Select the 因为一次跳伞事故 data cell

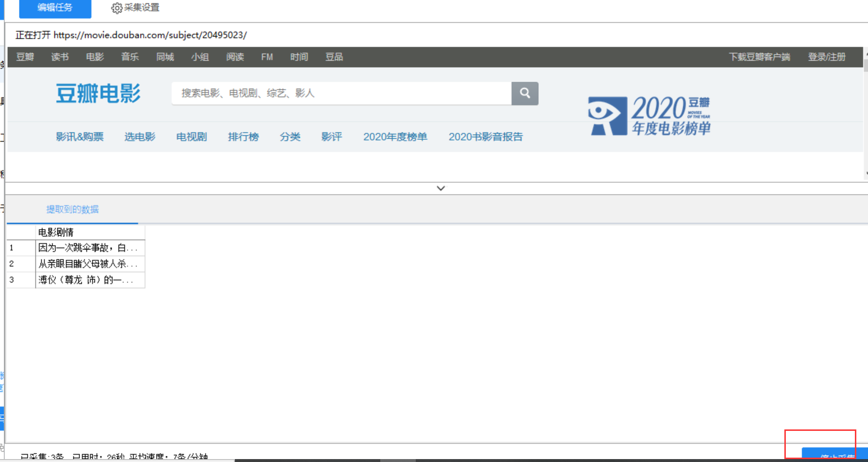tap(90, 248)
